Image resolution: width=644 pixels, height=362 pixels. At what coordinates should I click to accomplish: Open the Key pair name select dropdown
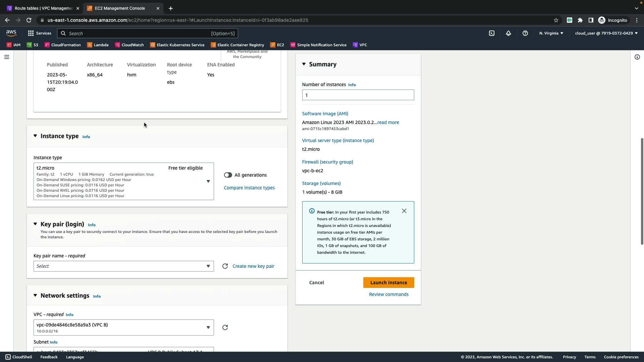[123, 266]
